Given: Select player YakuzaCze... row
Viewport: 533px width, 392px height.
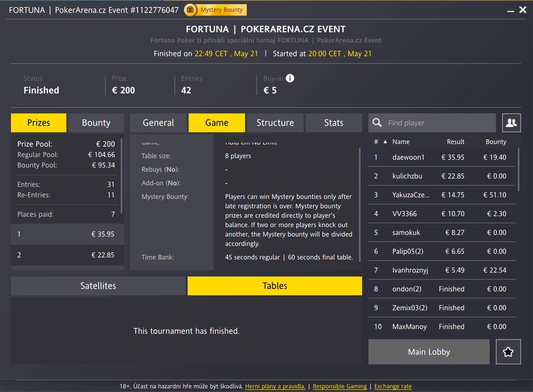Looking at the screenshot, I should [x=442, y=195].
